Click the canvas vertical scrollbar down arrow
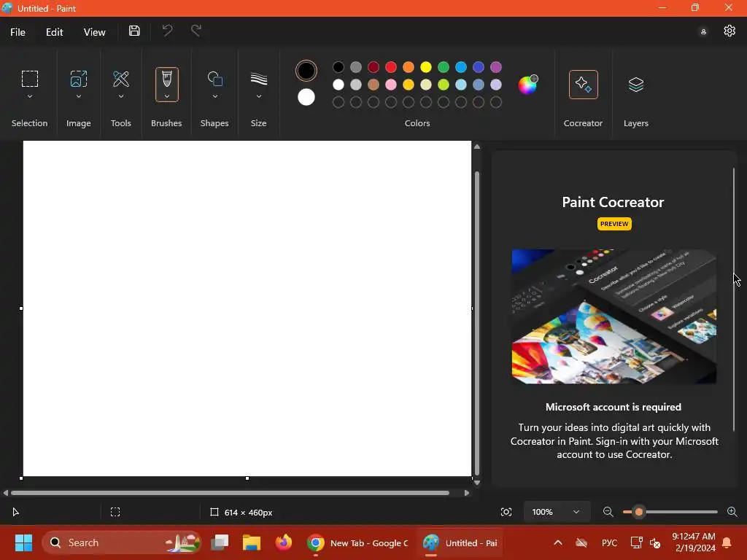This screenshot has width=747, height=560. point(477,483)
